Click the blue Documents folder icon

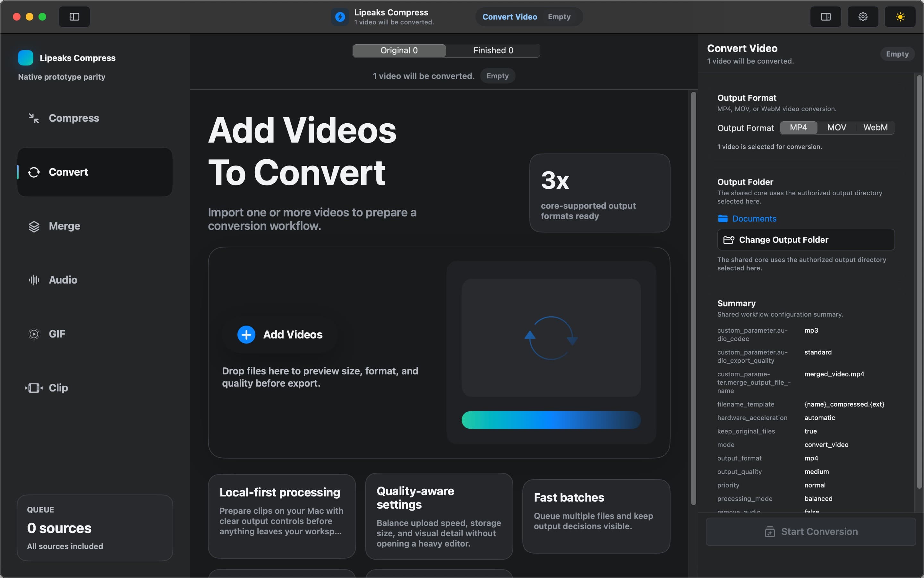(723, 218)
